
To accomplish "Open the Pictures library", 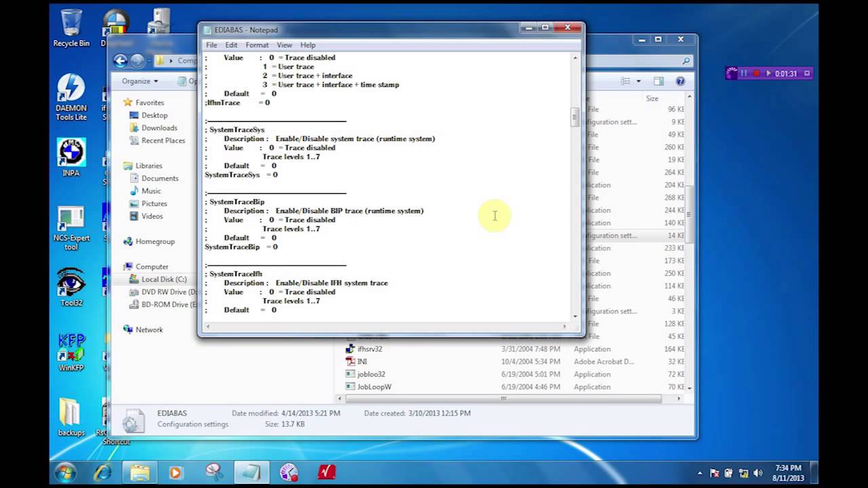I will 154,204.
